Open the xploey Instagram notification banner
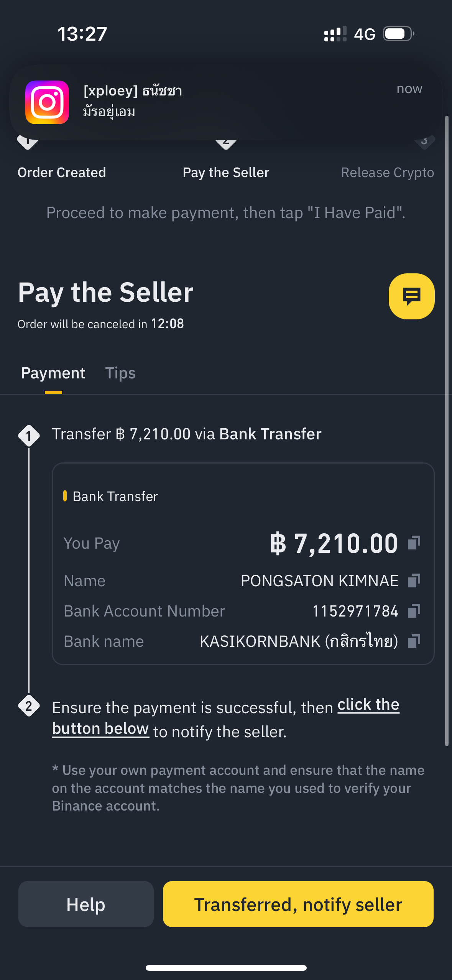Image resolution: width=452 pixels, height=980 pixels. point(226,102)
